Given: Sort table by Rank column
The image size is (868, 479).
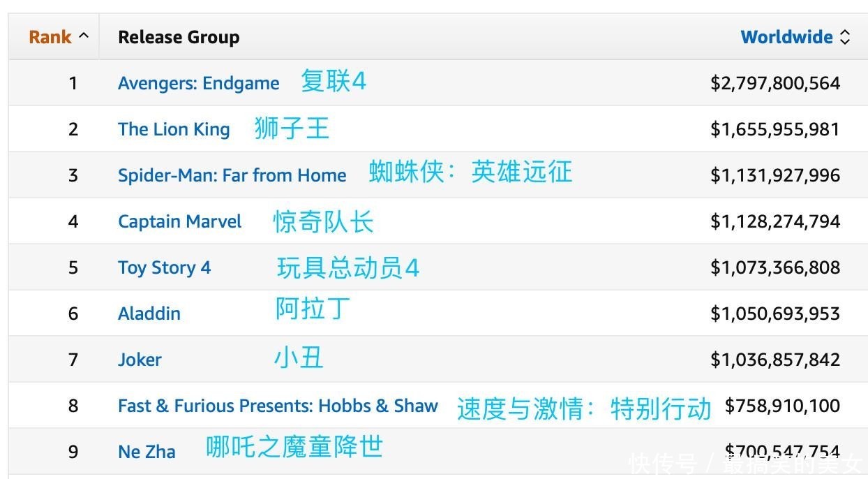Looking at the screenshot, I should [50, 37].
